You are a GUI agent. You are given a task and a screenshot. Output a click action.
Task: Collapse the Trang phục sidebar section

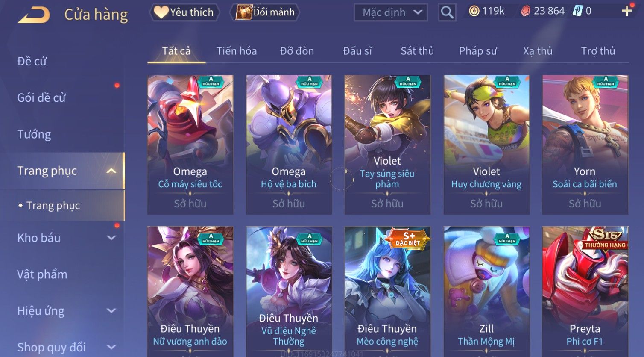pos(111,171)
